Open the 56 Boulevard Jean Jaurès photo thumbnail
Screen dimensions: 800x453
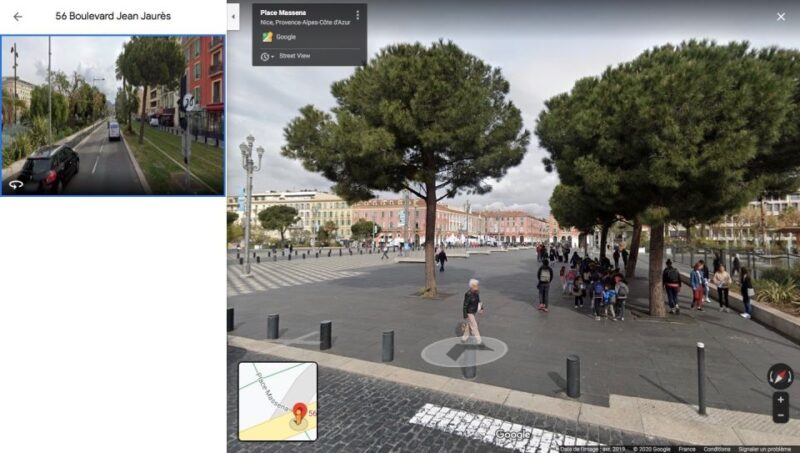click(x=112, y=115)
